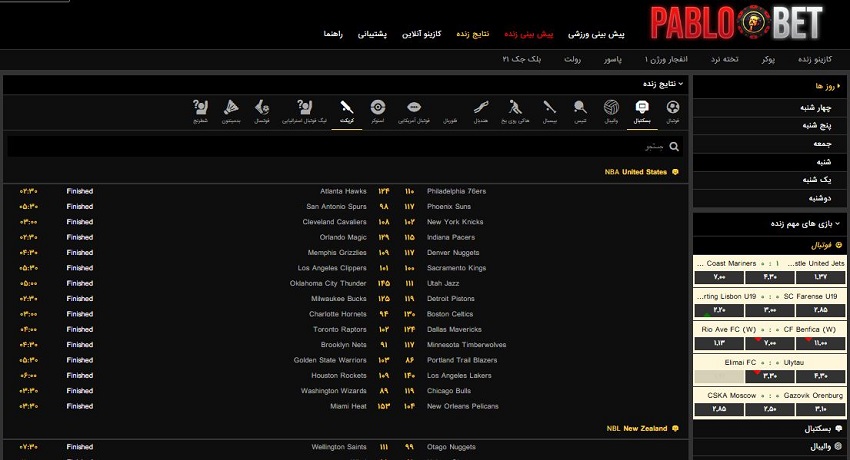Click football icon in important live games
Image resolution: width=850 pixels, height=460 pixels.
(839, 245)
